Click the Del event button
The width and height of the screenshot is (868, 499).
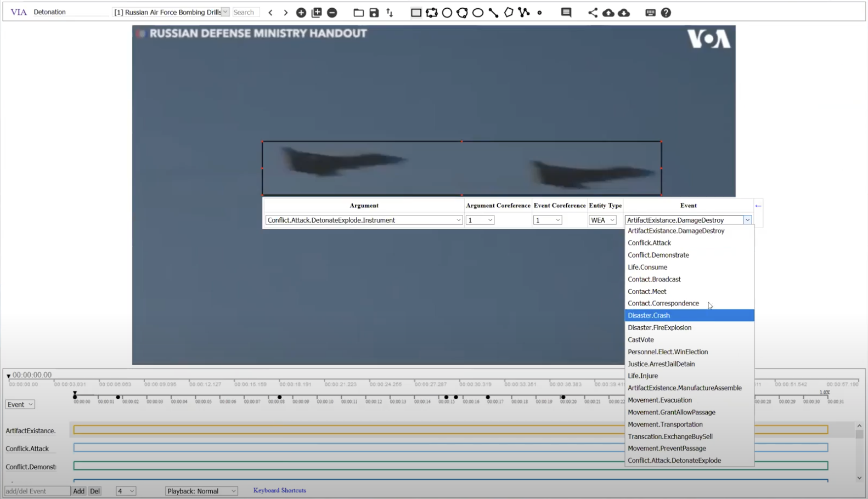[95, 491]
